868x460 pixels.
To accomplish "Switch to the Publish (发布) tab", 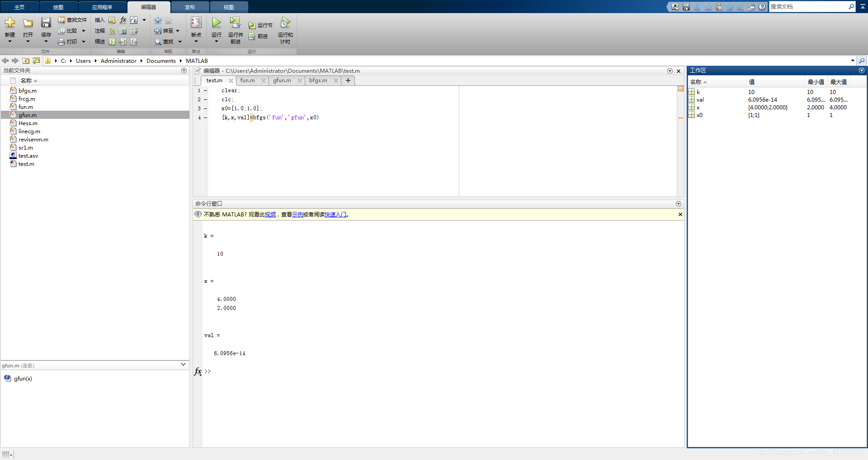I will pos(190,7).
